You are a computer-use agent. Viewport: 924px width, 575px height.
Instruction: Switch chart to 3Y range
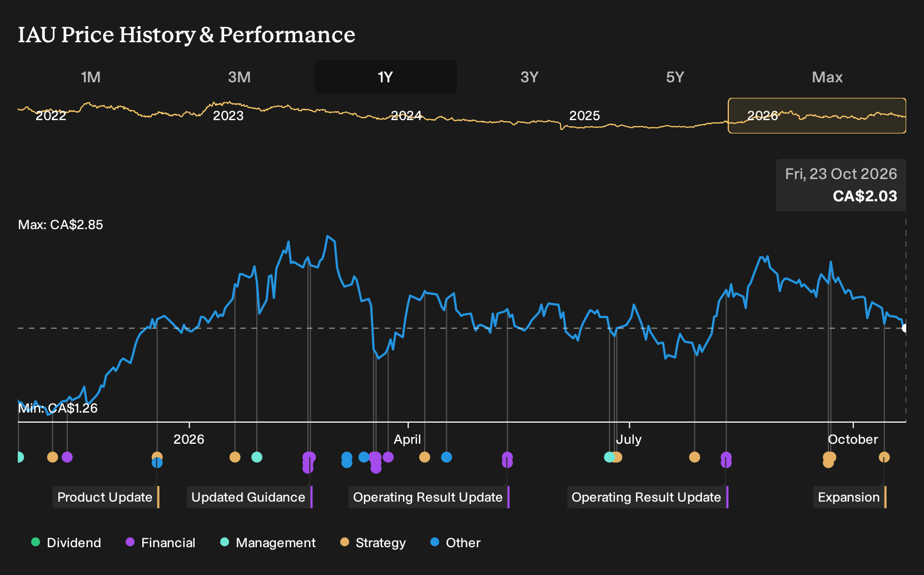[529, 77]
